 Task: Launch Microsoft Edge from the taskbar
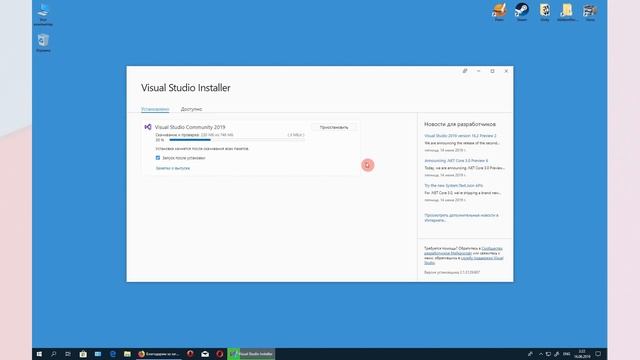point(113,354)
